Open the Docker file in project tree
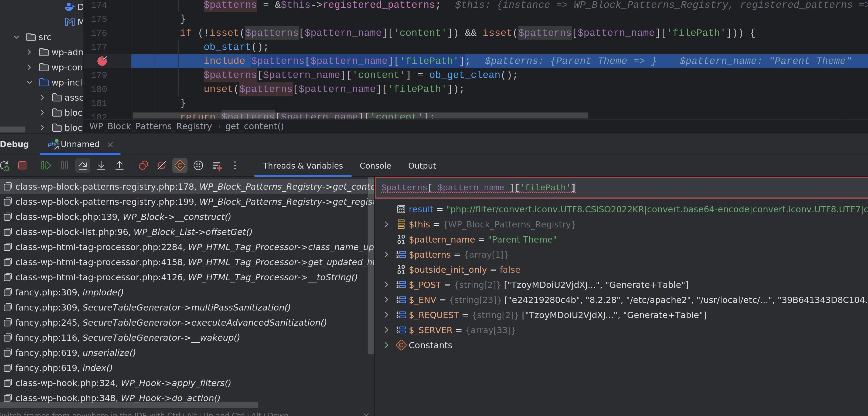 point(74,7)
